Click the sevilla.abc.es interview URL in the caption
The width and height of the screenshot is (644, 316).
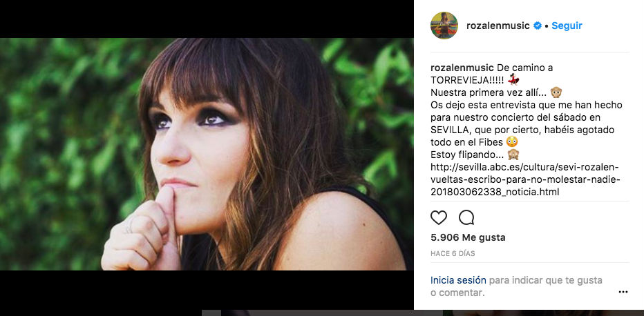[525, 179]
